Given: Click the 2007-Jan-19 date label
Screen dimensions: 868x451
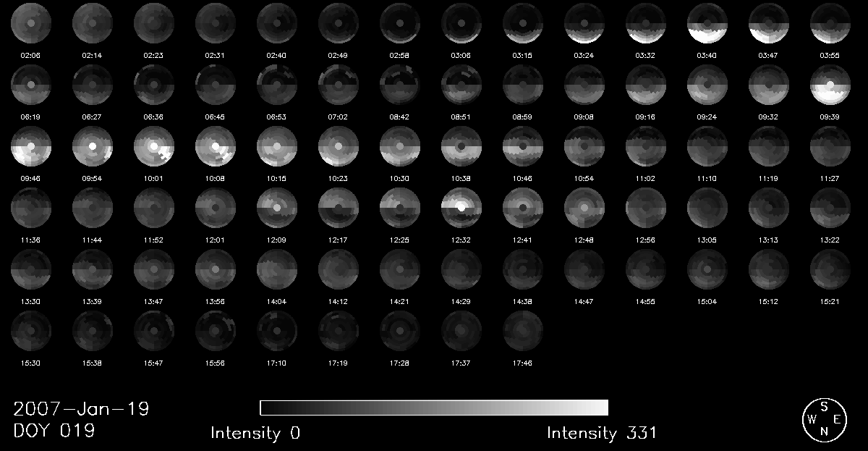Looking at the screenshot, I should click(81, 409).
